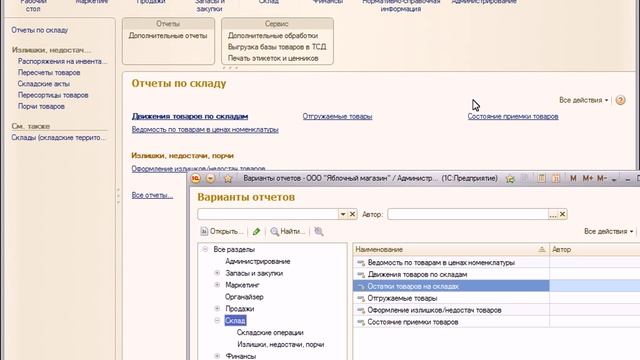
Task: Click icon beside Отгружаемые товары row in list
Action: (x=361, y=298)
